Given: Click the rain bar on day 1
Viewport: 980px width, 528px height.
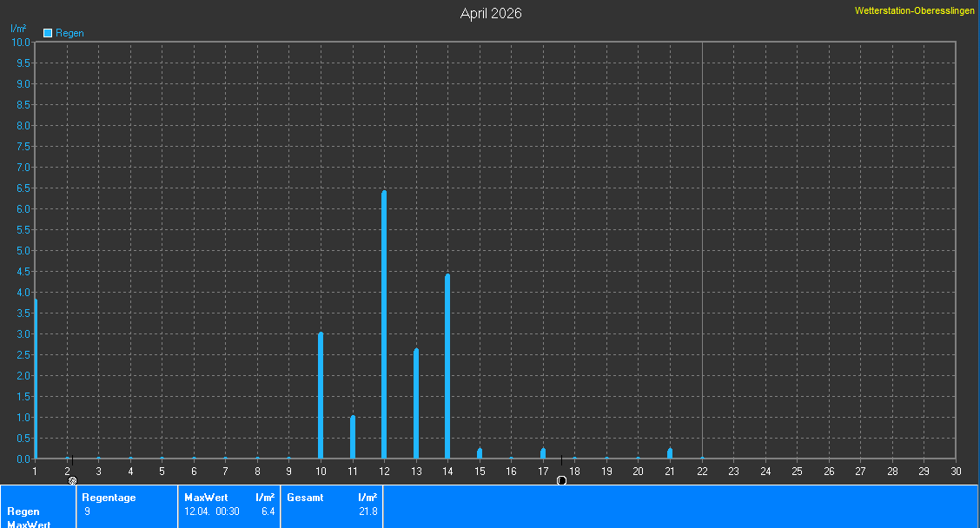Looking at the screenshot, I should (36, 378).
